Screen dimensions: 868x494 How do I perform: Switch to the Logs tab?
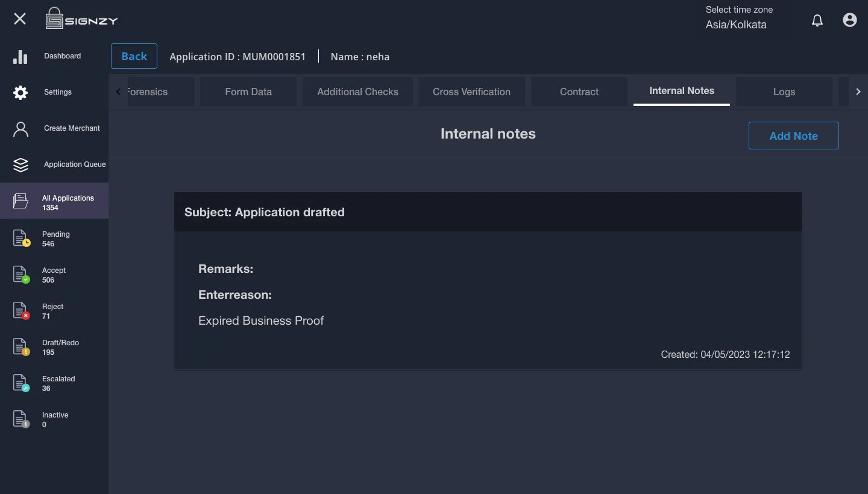click(784, 92)
